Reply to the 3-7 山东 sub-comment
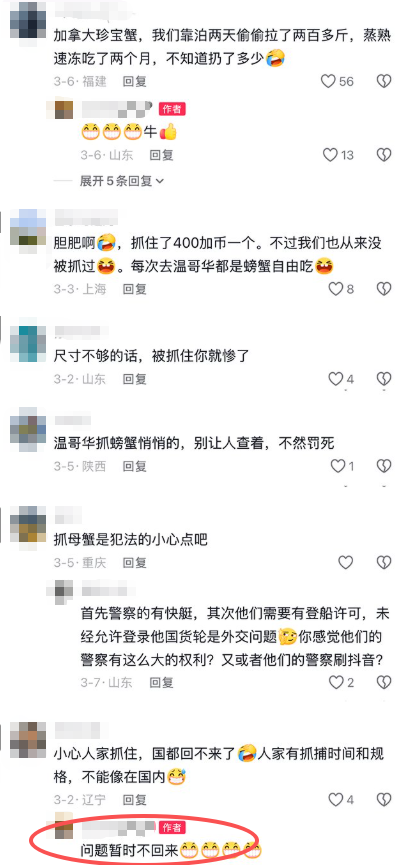This screenshot has width=400, height=865. [162, 682]
